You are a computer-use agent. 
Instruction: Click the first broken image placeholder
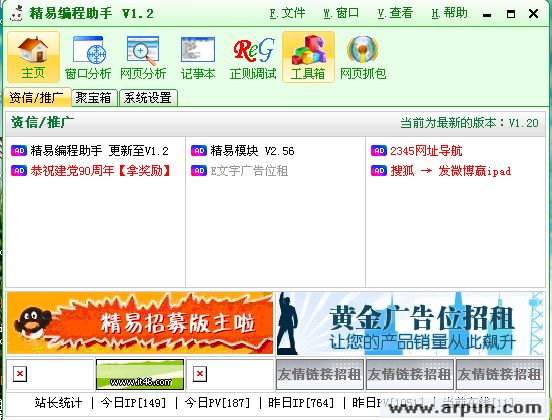[x=20, y=374]
